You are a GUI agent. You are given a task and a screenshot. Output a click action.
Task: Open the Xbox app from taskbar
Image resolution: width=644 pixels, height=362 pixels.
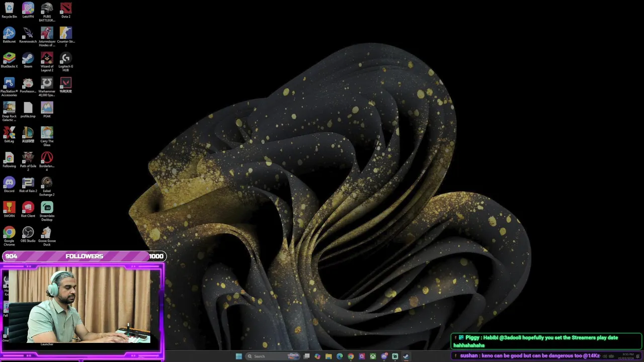373,356
